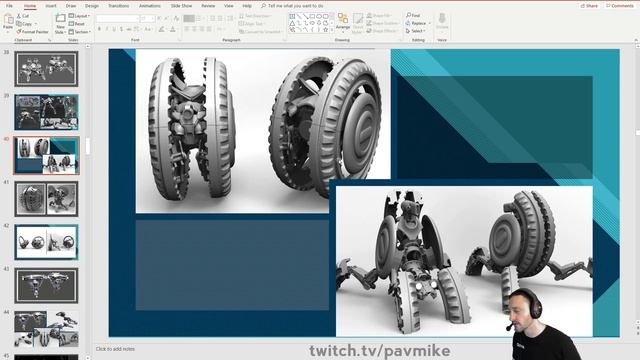This screenshot has height=360, width=640.
Task: Click the Find command
Action: pos(413,16)
